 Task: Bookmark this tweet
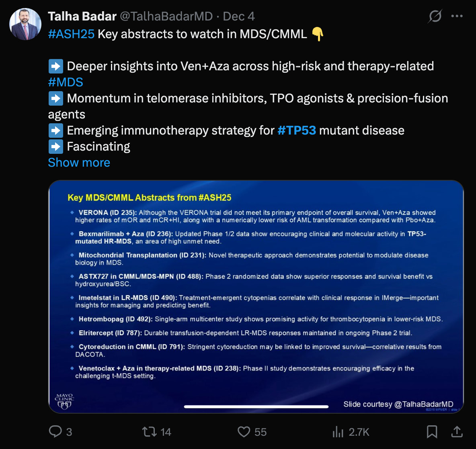(x=432, y=432)
